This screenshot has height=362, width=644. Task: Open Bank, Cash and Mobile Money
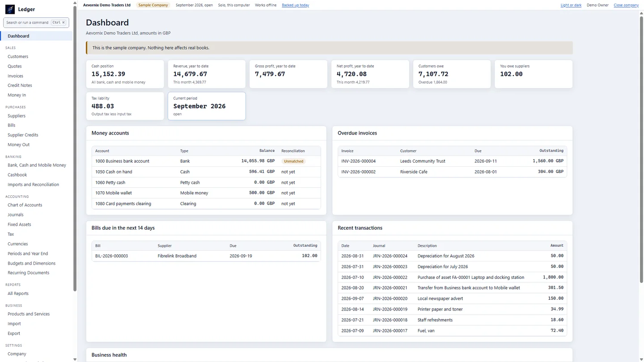[x=37, y=165]
